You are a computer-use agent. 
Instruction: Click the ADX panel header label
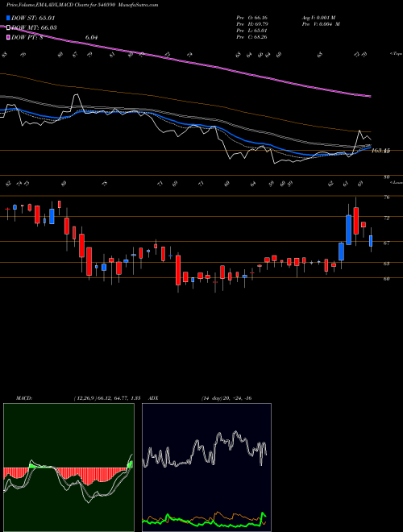pos(154,398)
